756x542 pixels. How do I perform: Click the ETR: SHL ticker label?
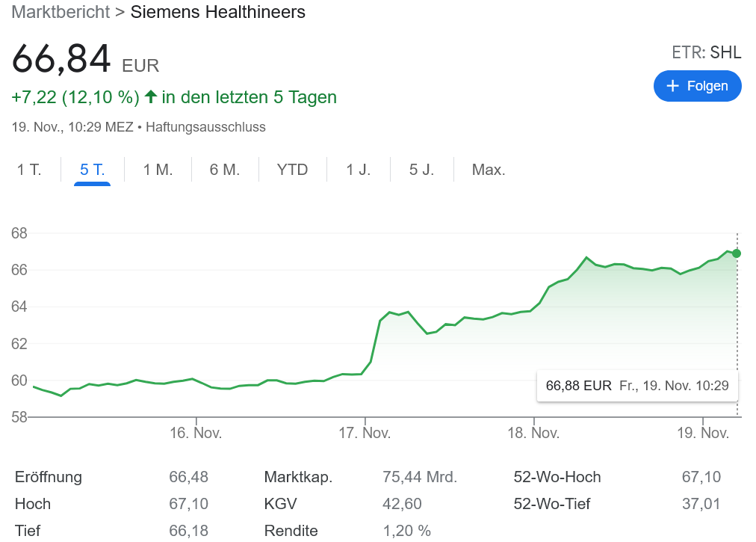[x=706, y=52]
